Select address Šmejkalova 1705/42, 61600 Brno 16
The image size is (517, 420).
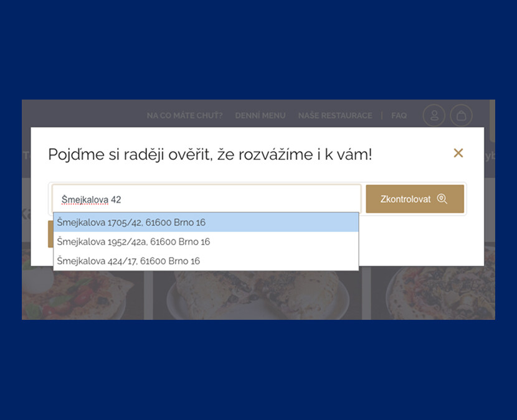pos(131,222)
